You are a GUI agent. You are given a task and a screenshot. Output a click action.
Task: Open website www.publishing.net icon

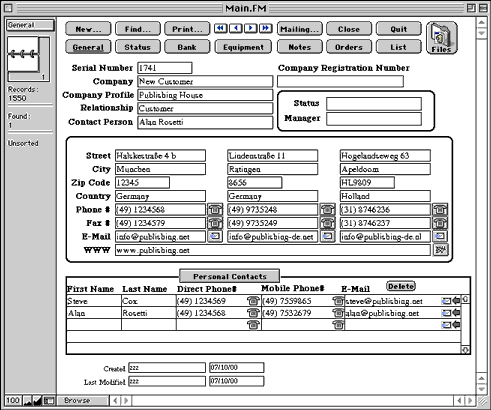(x=440, y=250)
